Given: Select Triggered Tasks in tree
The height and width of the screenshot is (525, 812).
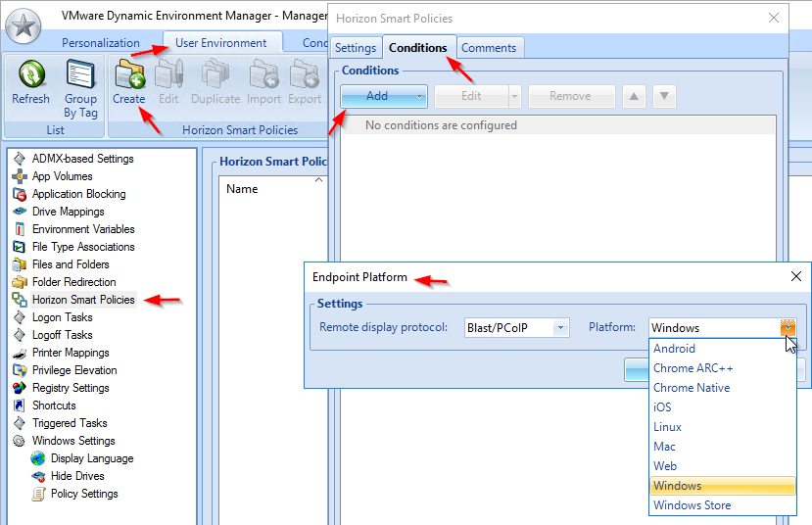Looking at the screenshot, I should click(70, 423).
